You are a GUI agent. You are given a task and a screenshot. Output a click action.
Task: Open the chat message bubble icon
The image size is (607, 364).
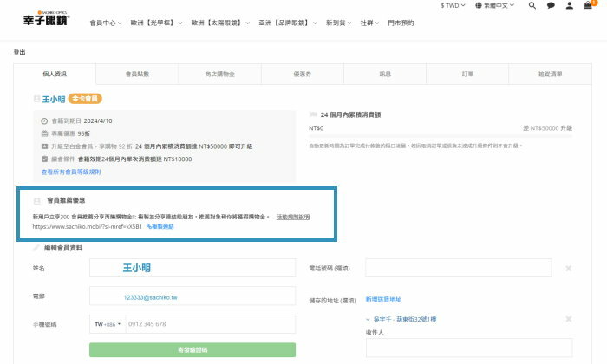tap(550, 5)
